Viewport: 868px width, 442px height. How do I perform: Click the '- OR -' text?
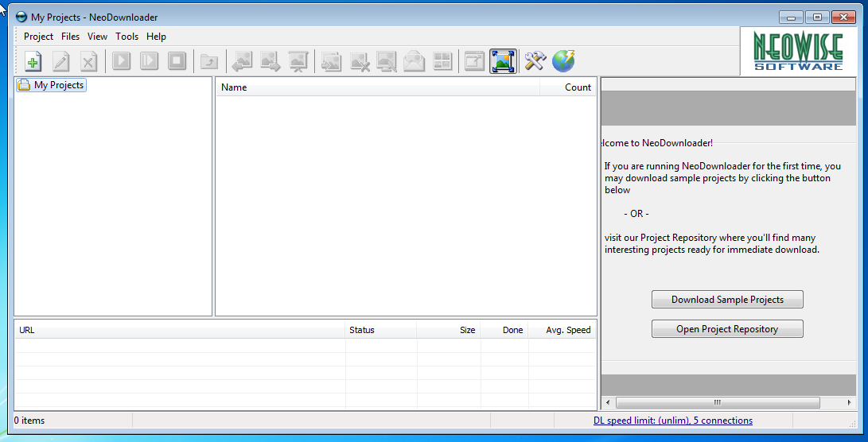tap(636, 214)
